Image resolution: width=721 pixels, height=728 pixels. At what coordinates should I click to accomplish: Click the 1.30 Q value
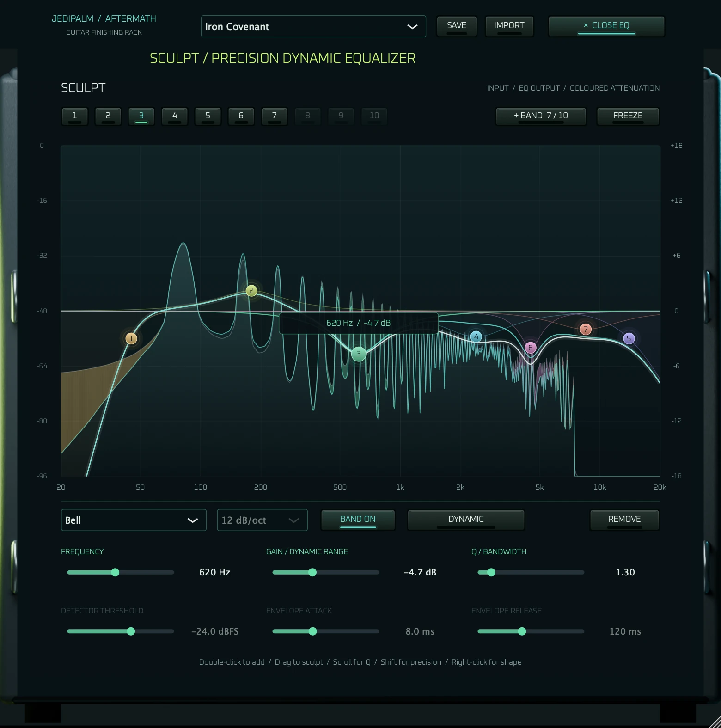click(x=625, y=572)
